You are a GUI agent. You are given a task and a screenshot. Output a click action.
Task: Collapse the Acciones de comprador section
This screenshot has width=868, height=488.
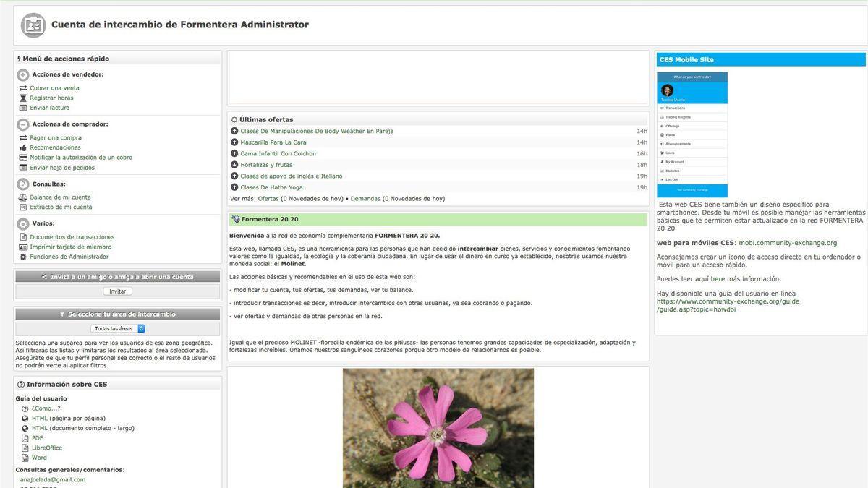pos(23,124)
